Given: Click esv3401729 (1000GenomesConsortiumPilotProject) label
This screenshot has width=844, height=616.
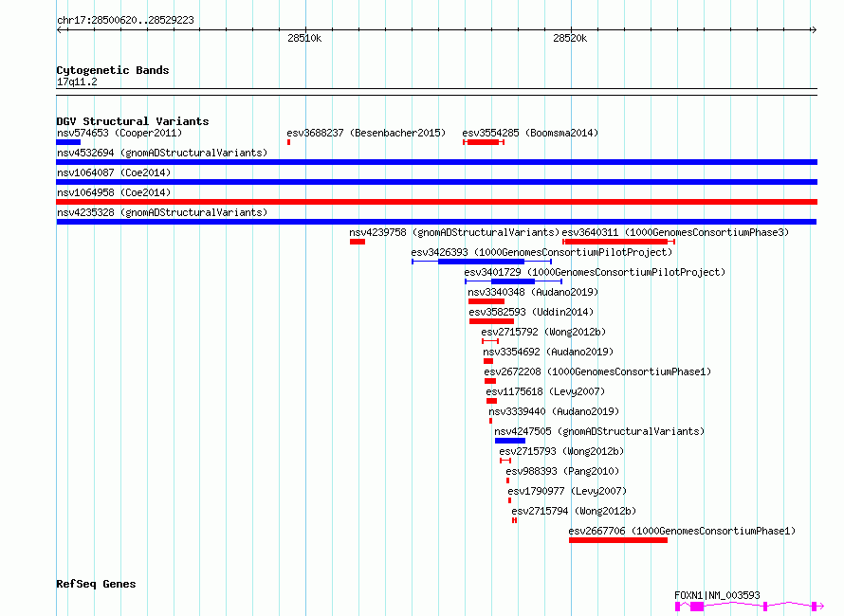Looking at the screenshot, I should pyautogui.click(x=595, y=272).
